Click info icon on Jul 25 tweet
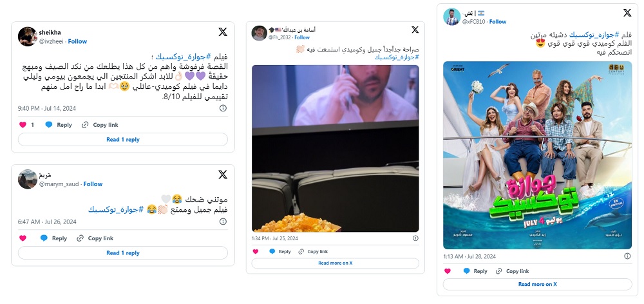The height and width of the screenshot is (304, 644). [415, 238]
